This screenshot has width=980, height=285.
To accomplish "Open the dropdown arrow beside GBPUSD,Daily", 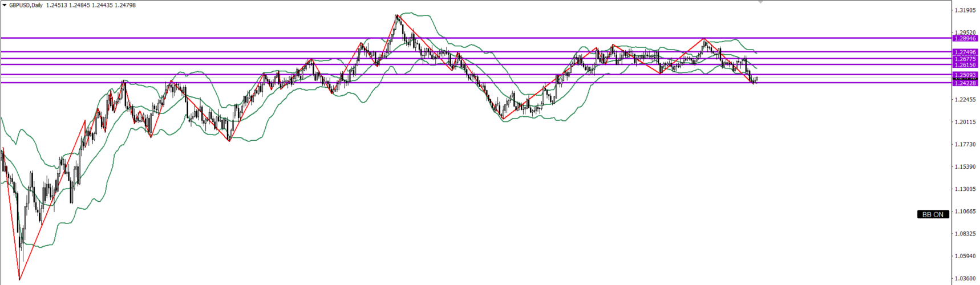I will (x=5, y=5).
